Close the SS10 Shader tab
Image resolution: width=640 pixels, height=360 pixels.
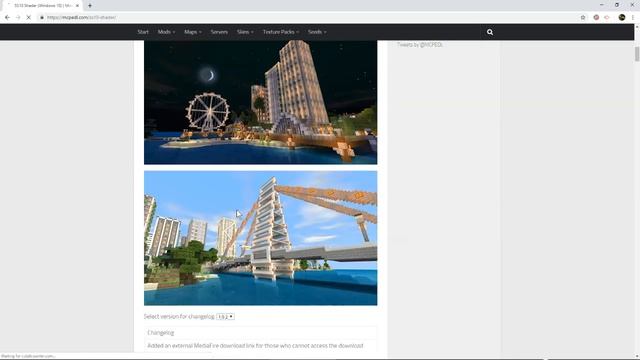tap(77, 6)
